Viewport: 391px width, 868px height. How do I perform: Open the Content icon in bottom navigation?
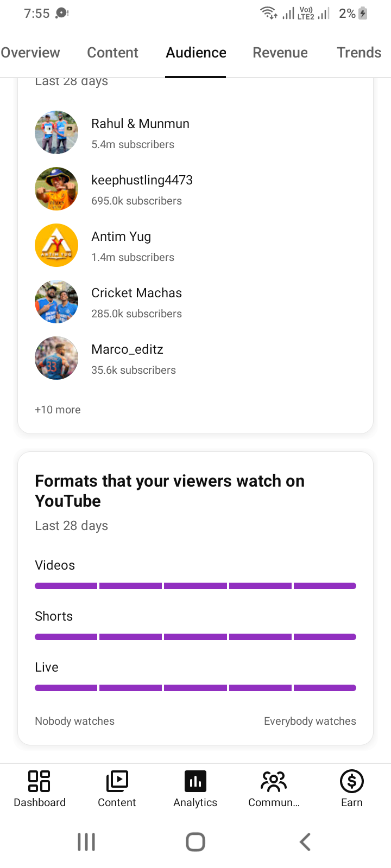117,781
